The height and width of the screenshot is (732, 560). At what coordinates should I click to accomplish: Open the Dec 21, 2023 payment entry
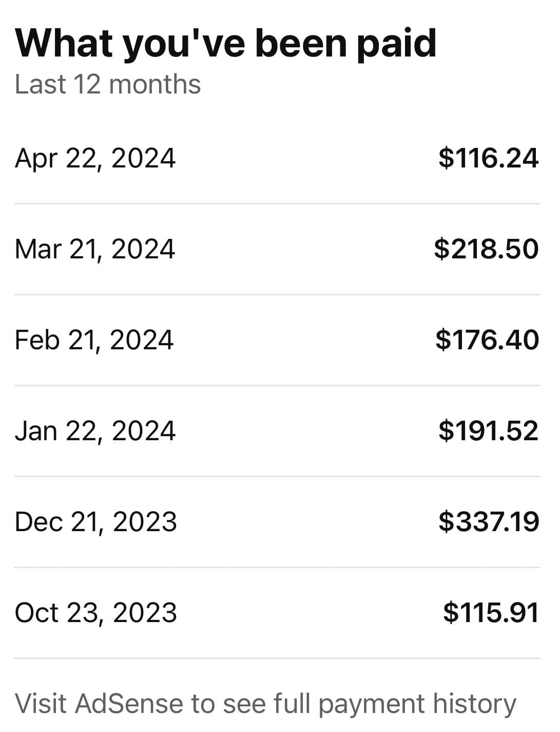(x=277, y=522)
